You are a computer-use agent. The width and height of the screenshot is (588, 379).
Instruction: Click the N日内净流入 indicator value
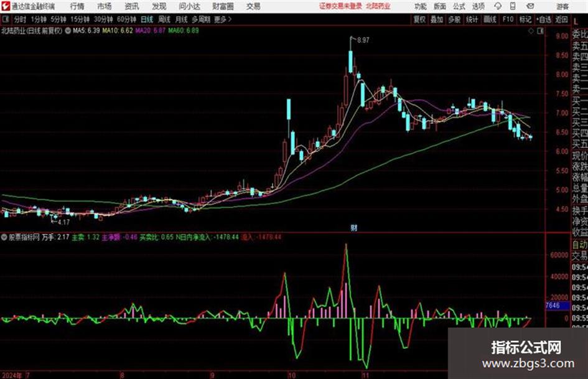point(207,237)
